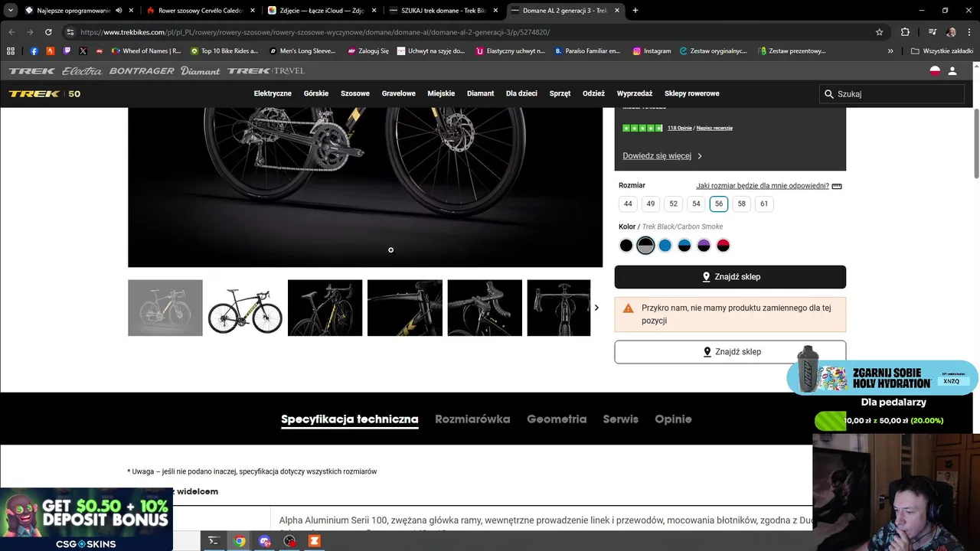Click Napisz recenzję link
Image resolution: width=980 pixels, height=551 pixels.
tap(714, 128)
